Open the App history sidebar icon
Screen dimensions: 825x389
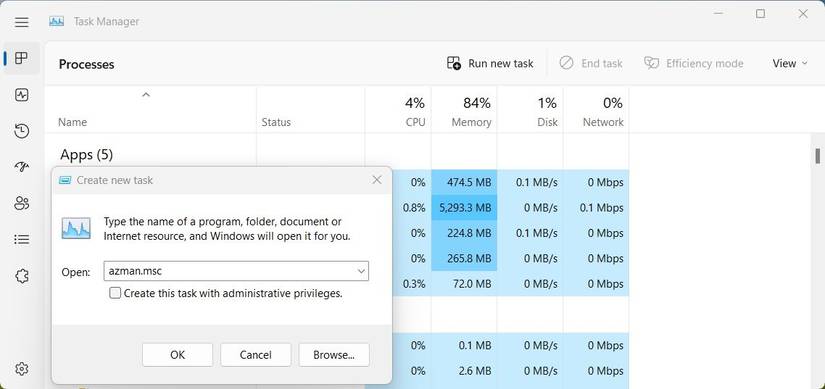(x=22, y=131)
